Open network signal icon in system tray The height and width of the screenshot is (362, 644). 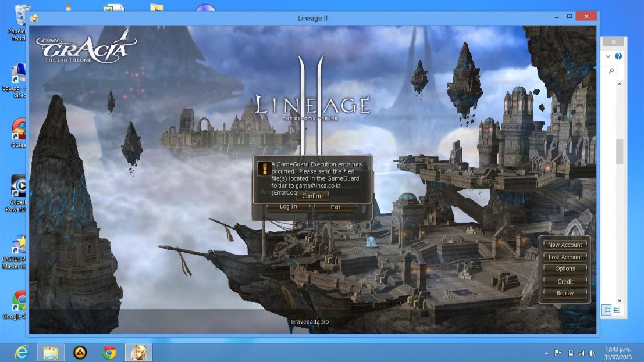581,353
